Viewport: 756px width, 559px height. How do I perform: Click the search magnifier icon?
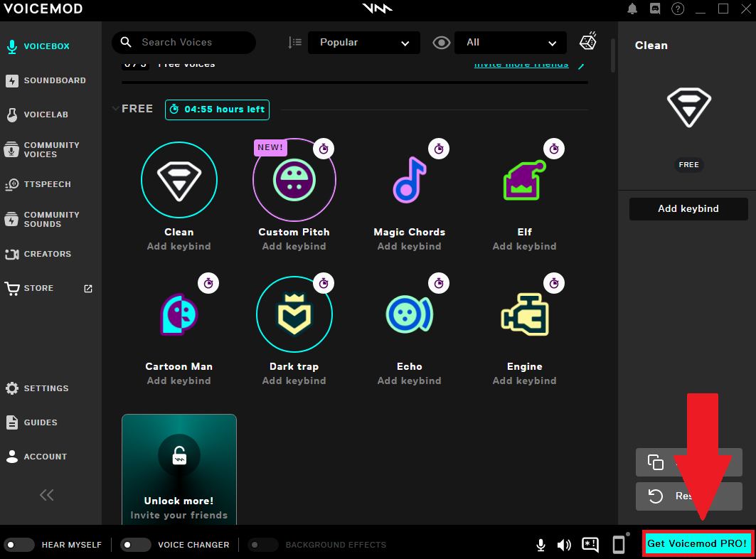[x=126, y=42]
